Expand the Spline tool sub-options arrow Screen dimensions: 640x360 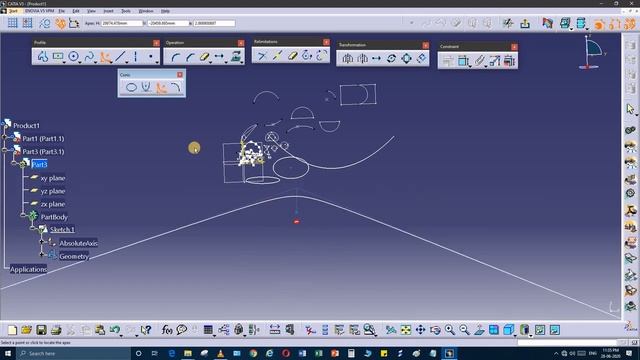[96, 62]
